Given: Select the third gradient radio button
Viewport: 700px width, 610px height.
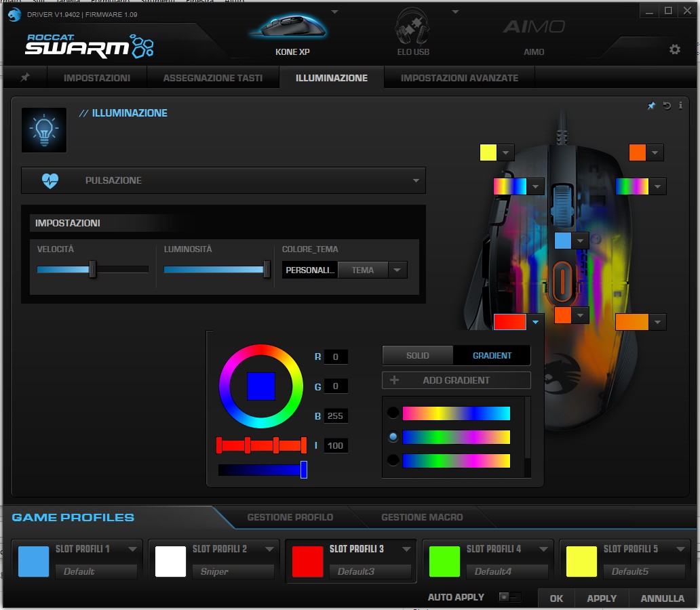Looking at the screenshot, I should click(393, 460).
